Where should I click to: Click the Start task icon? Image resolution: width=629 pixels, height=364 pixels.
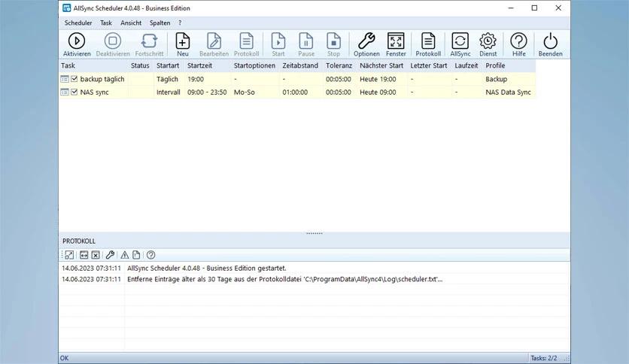pyautogui.click(x=278, y=44)
